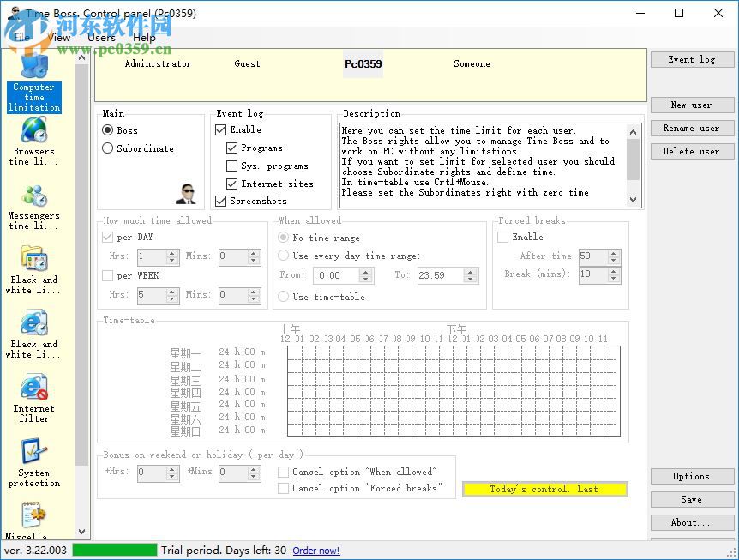Click the yellow Today's control bar
Screen dimensions: 739x560
pyautogui.click(x=545, y=488)
